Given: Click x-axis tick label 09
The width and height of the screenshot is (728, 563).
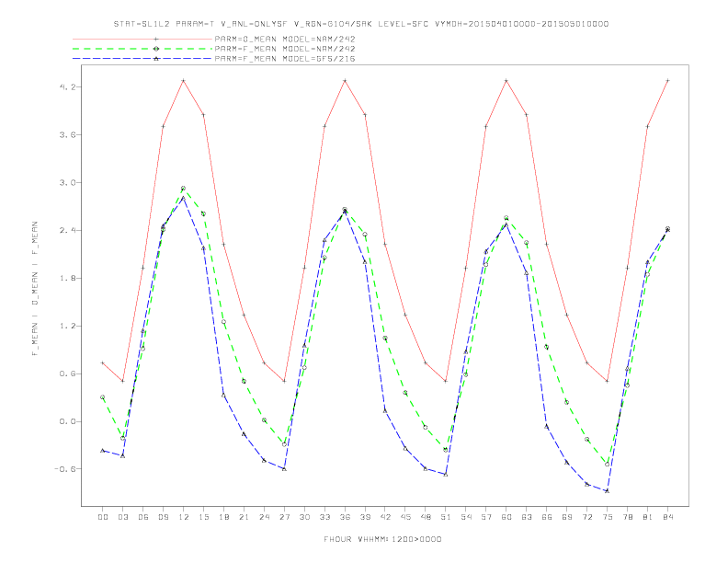Looking at the screenshot, I should (x=163, y=517).
